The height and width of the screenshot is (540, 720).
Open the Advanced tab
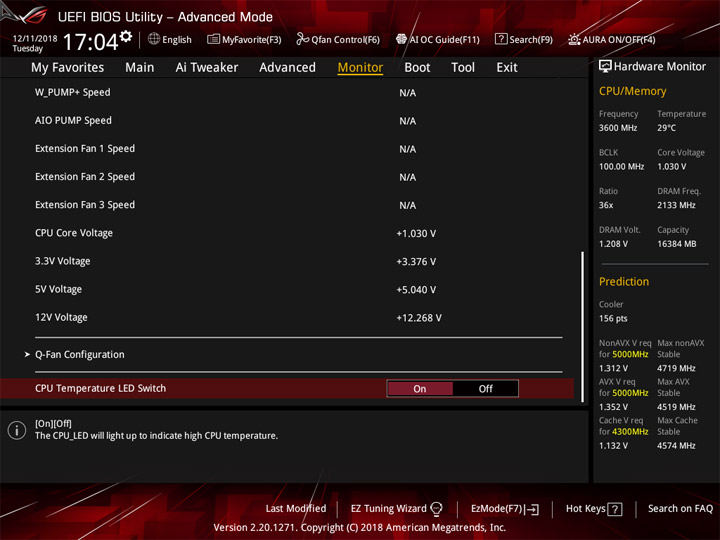(287, 68)
